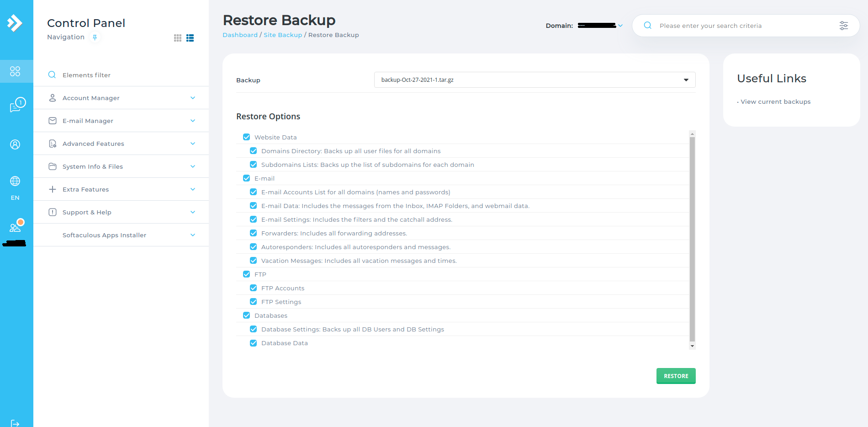This screenshot has width=868, height=427.
Task: Open the EN language globe icon
Action: (x=15, y=181)
